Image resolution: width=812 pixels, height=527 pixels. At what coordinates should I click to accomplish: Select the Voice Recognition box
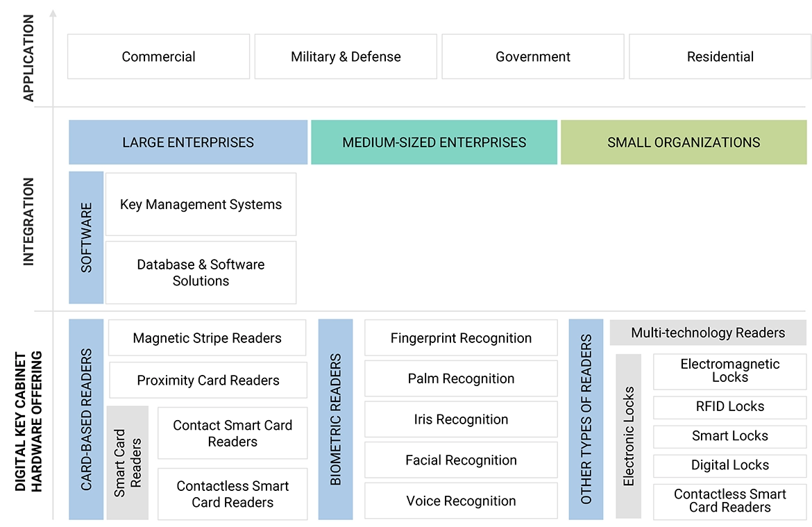pyautogui.click(x=461, y=501)
